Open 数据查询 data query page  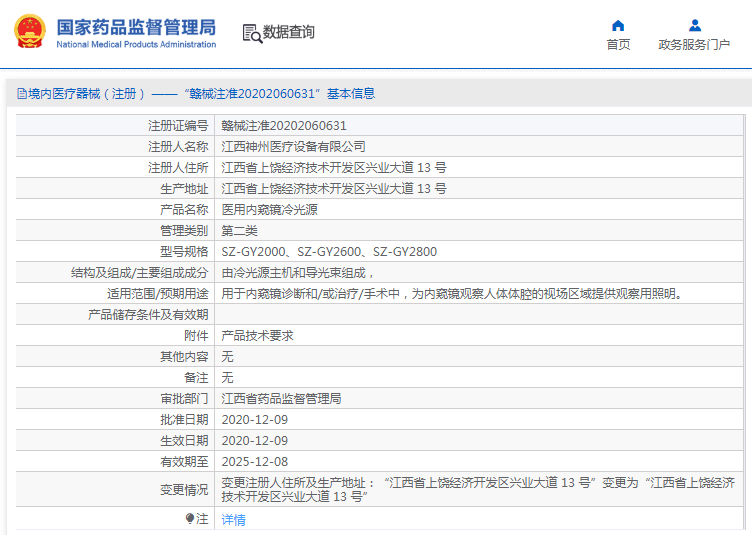tap(288, 33)
